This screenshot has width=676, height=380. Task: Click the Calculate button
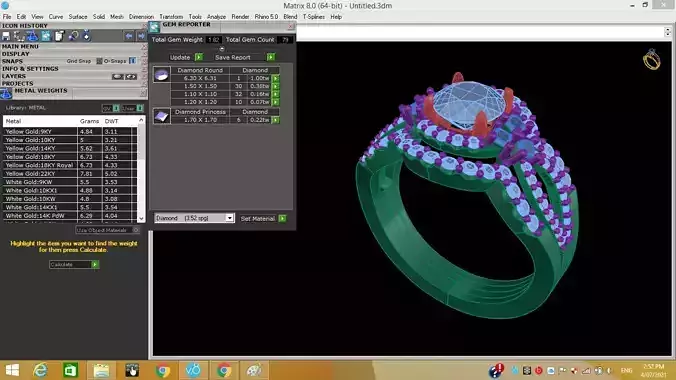coord(74,264)
